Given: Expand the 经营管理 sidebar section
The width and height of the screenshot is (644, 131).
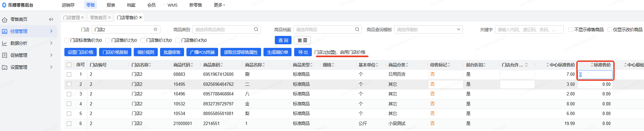Looking at the screenshot, I should click(x=28, y=31).
